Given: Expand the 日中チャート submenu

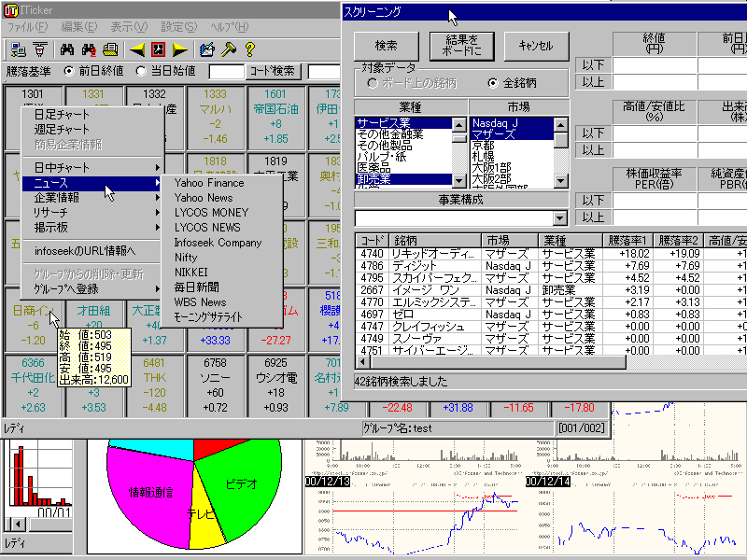Looking at the screenshot, I should (x=93, y=168).
